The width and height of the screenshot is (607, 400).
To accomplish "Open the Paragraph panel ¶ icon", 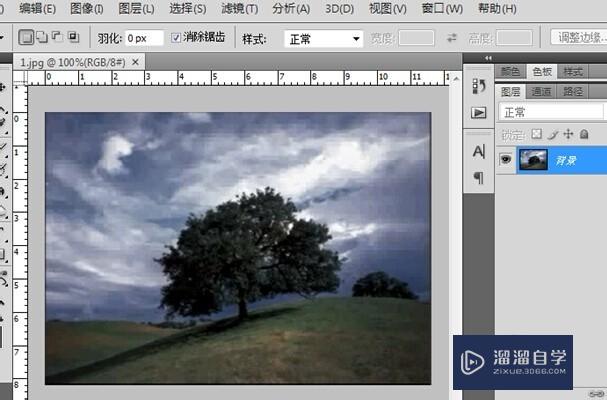I will [479, 178].
